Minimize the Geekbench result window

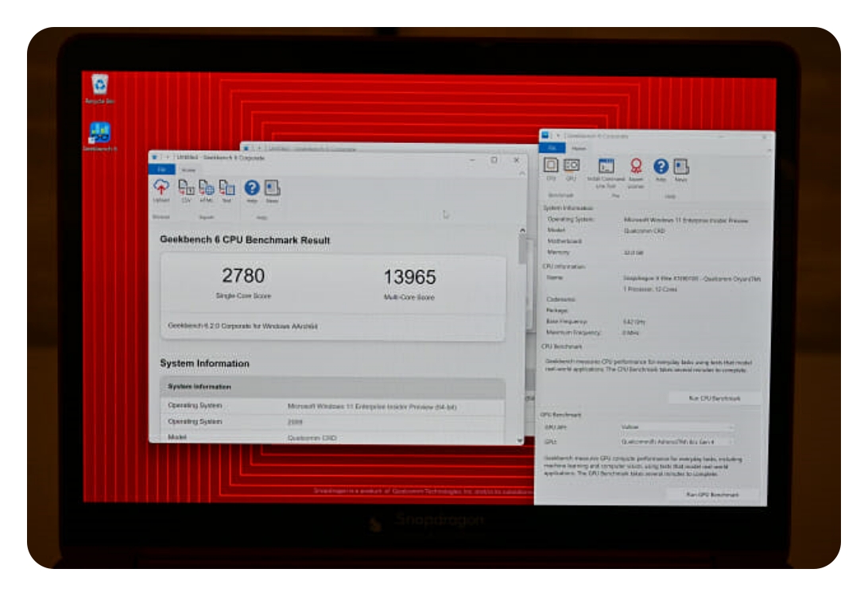[472, 160]
